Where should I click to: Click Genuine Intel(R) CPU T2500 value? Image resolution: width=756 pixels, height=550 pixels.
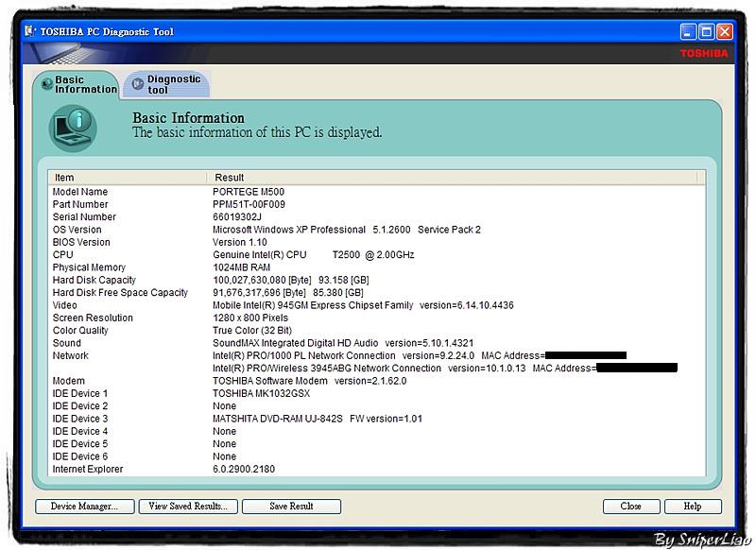coord(314,254)
